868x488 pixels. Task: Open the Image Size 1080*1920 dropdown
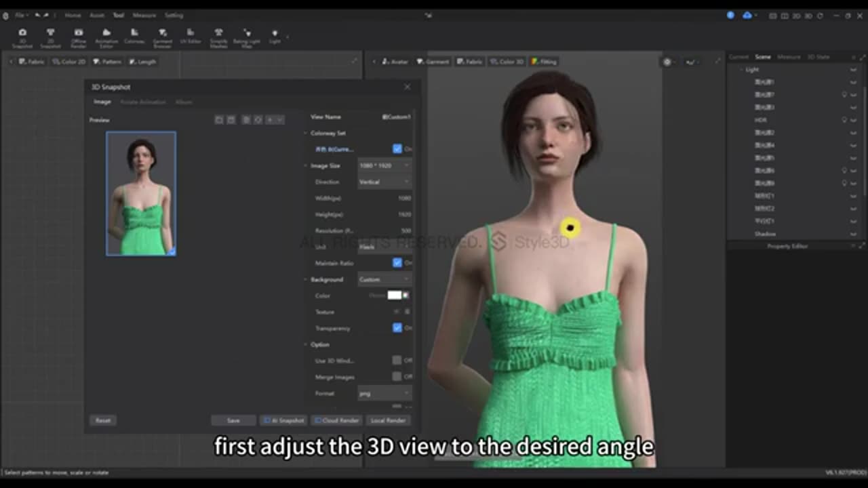click(x=384, y=165)
